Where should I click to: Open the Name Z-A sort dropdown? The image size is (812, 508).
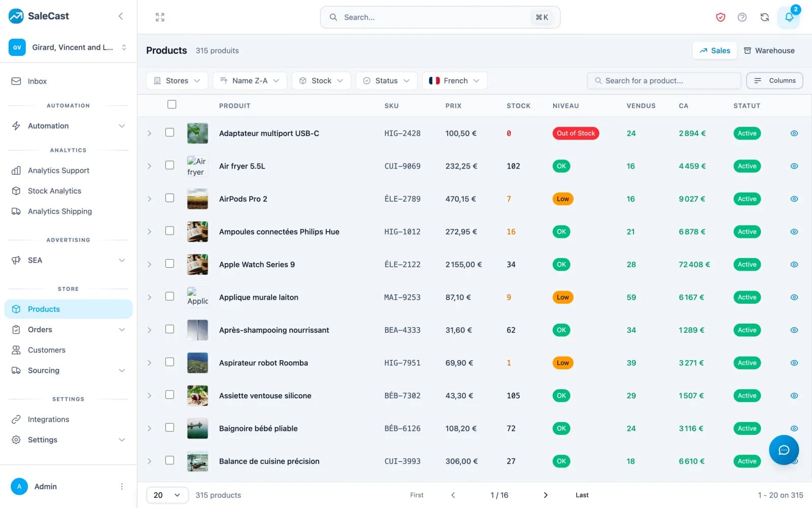250,81
